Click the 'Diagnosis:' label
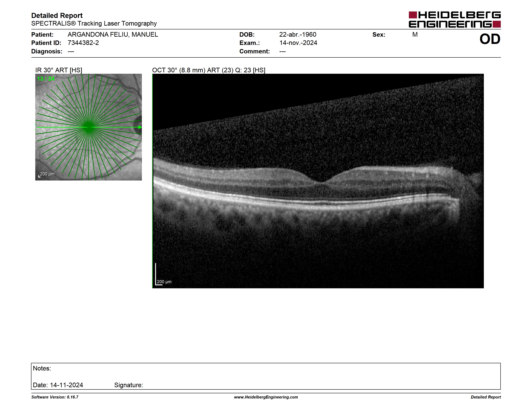 (x=47, y=51)
